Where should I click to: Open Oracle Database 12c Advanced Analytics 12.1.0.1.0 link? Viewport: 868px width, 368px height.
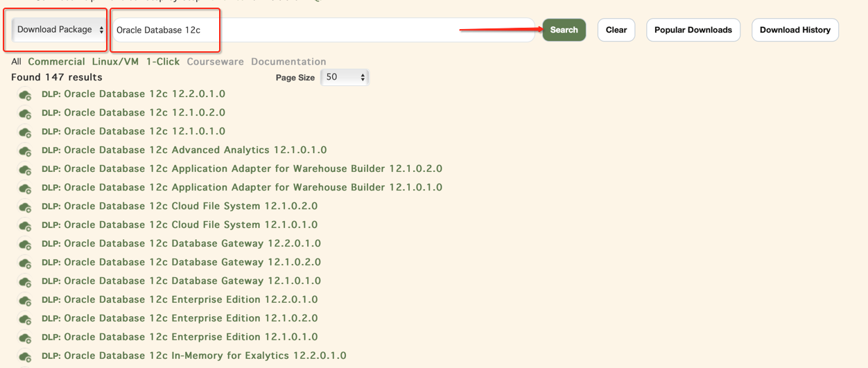tap(184, 150)
